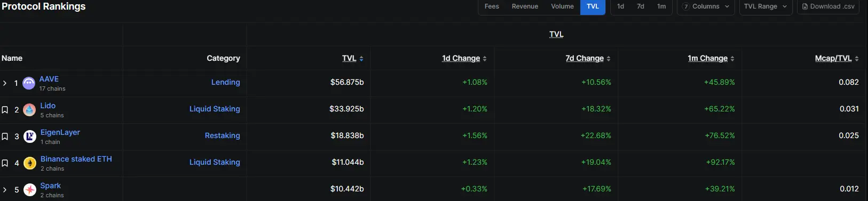
Task: Open the Lending category link
Action: [x=226, y=82]
